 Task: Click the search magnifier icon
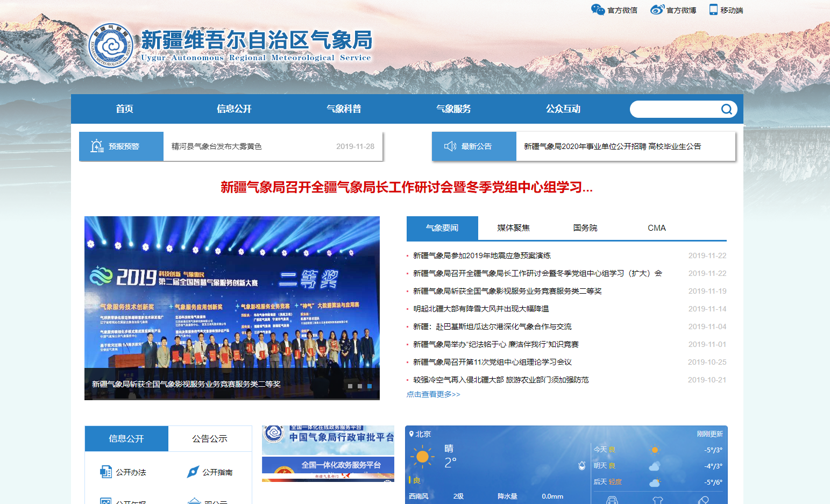(726, 109)
